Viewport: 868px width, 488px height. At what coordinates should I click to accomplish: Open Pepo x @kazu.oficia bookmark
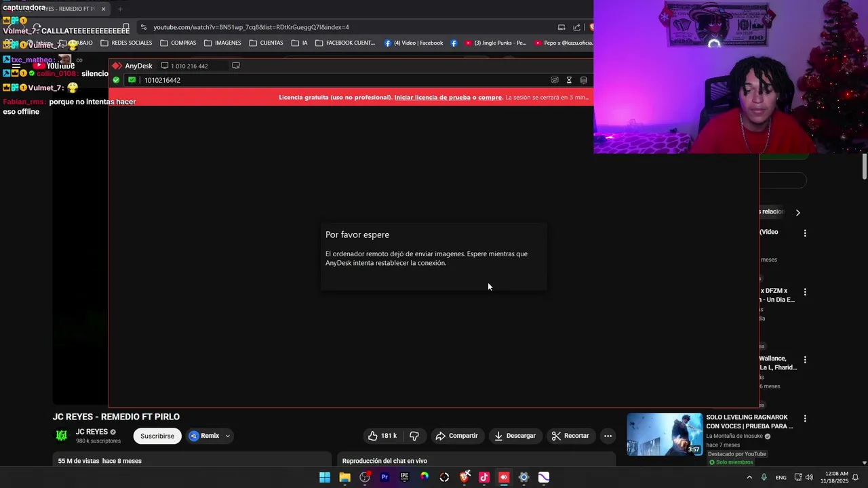coord(564,43)
